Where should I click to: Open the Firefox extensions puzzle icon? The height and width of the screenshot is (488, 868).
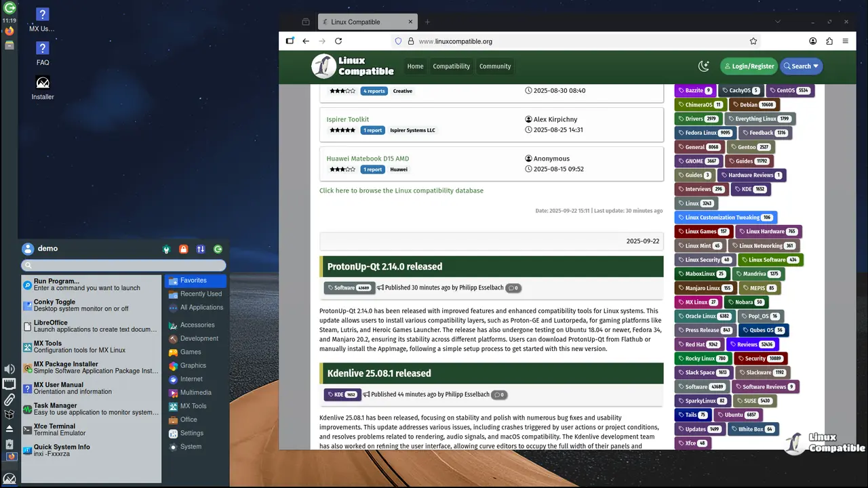click(x=829, y=41)
